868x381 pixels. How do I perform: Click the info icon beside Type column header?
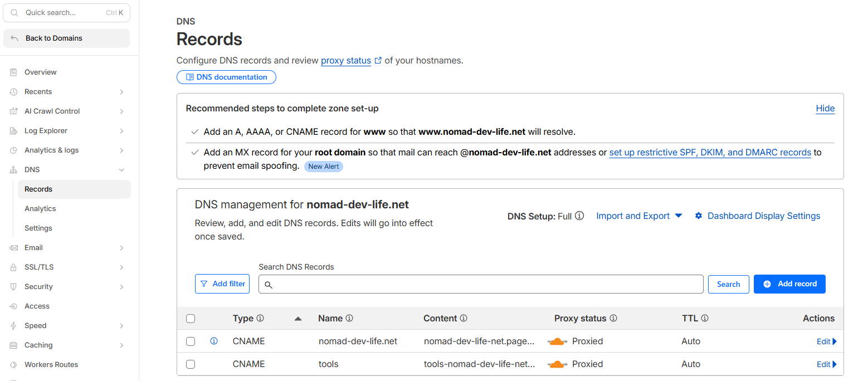tap(260, 319)
